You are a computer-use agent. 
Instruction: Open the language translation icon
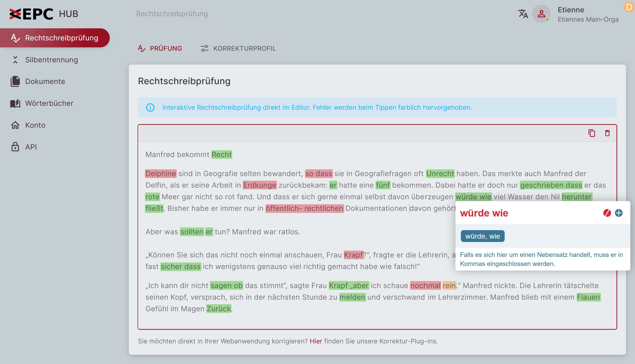(523, 14)
